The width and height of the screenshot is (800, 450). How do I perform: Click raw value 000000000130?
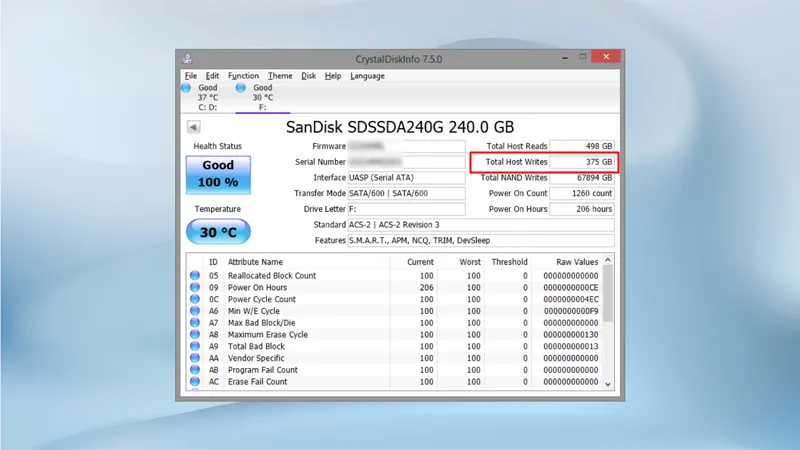(571, 335)
